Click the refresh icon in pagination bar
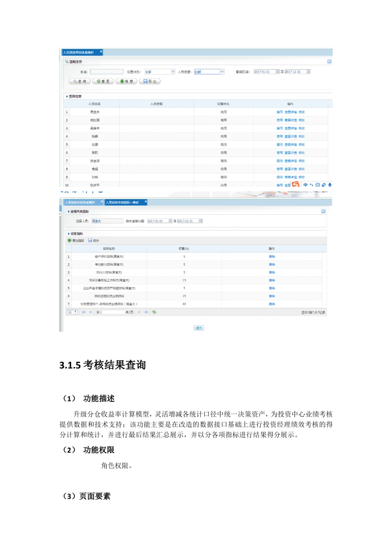This screenshot has height=555, width=392. point(154,312)
